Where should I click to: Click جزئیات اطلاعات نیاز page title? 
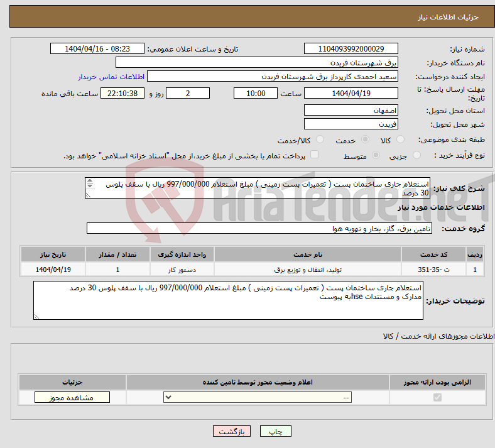point(448,17)
